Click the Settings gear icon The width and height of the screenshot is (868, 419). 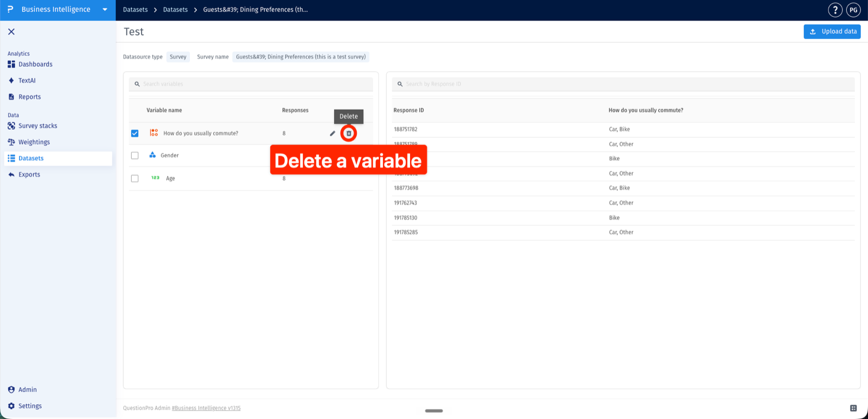click(11, 406)
